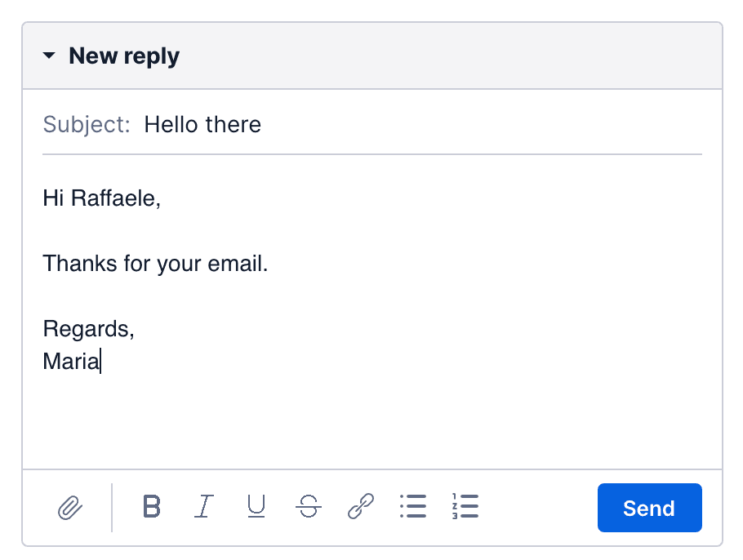Toggle bold on for new text
The height and width of the screenshot is (560, 743).
pos(151,507)
